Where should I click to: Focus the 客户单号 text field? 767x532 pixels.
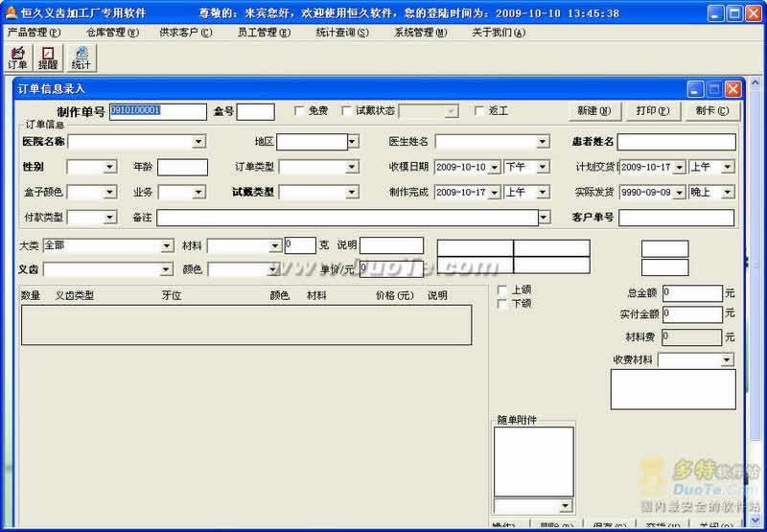(x=676, y=218)
